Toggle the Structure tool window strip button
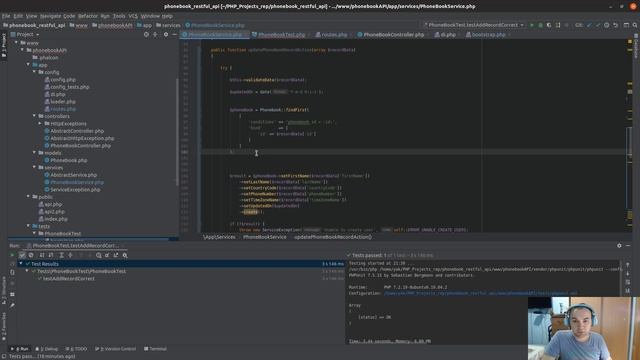The image size is (640, 360). [4, 291]
